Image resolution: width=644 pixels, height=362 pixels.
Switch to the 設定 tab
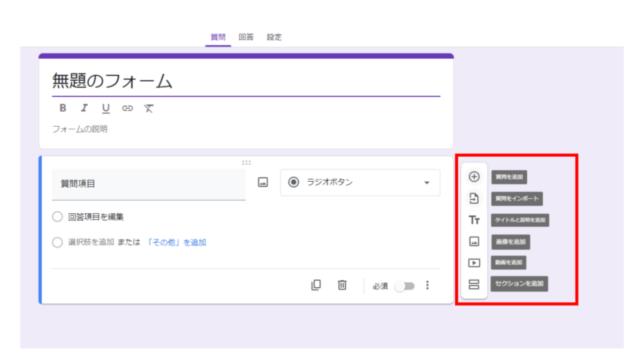[x=274, y=37]
